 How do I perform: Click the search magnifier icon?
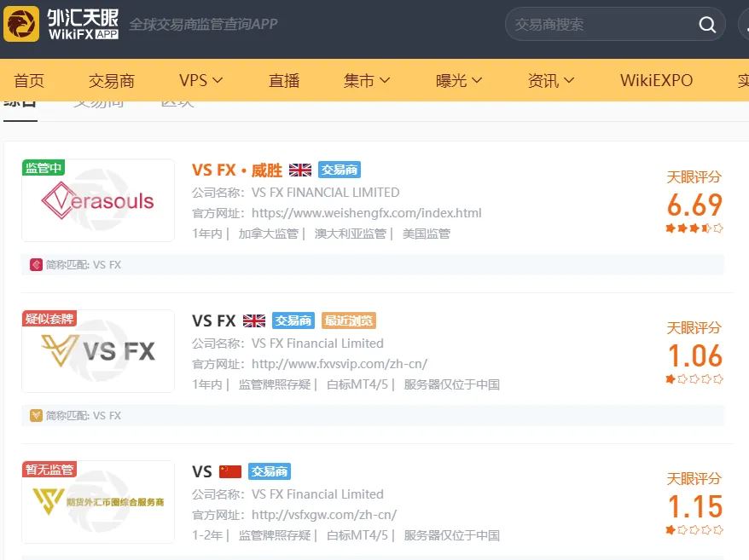[707, 25]
